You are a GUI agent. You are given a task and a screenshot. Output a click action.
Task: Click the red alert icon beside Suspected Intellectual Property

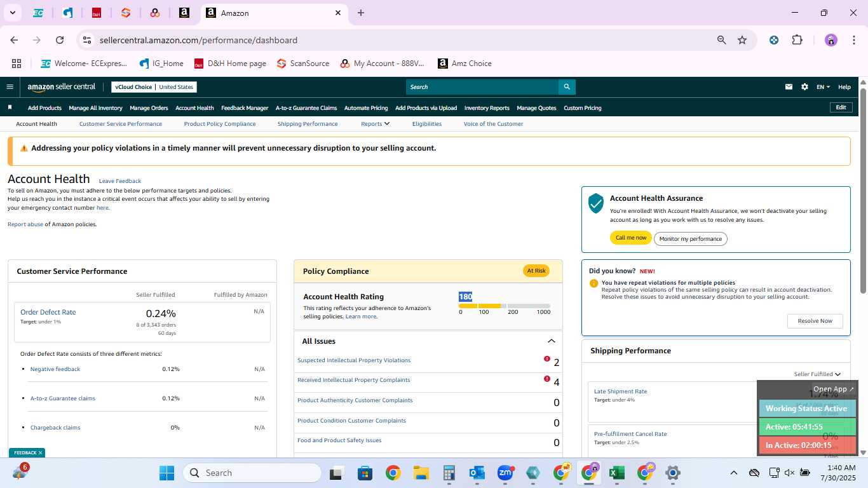(546, 359)
